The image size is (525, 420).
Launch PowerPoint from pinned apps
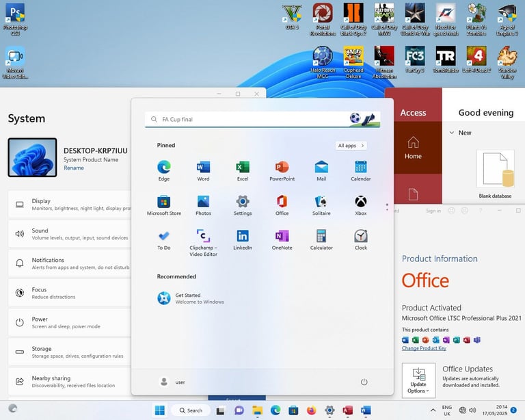pyautogui.click(x=282, y=171)
